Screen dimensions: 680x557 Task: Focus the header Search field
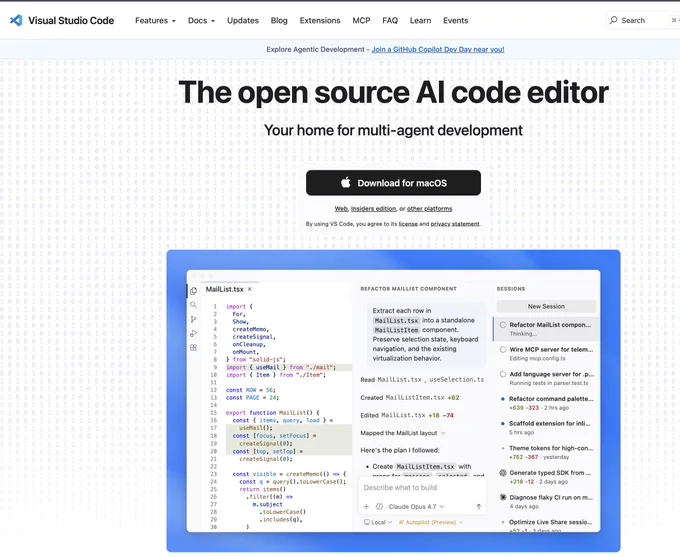coord(643,20)
